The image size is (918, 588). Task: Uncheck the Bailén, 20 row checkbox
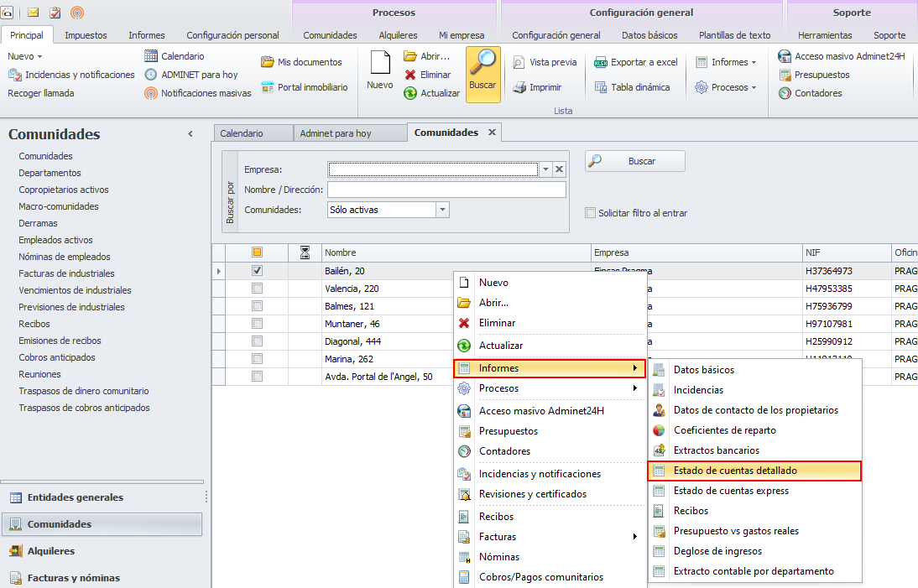[x=258, y=271]
